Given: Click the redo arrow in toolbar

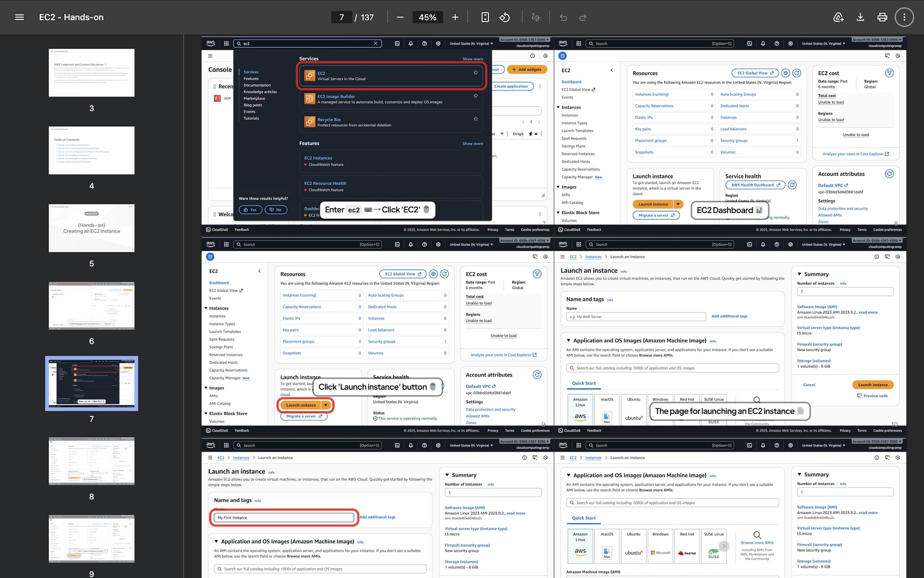Looking at the screenshot, I should (583, 17).
